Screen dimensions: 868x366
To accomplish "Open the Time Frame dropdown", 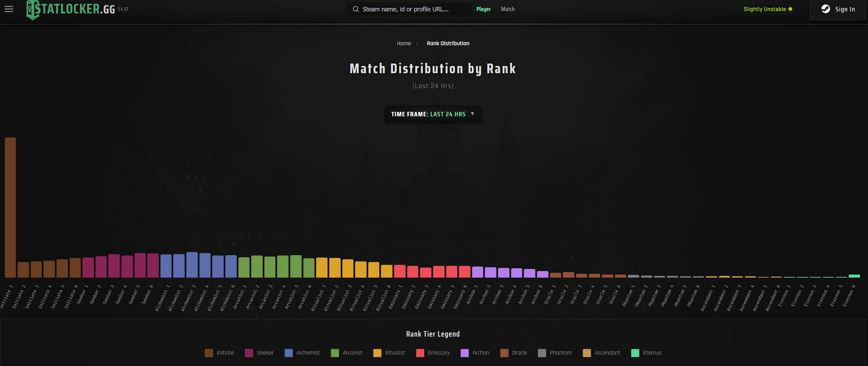I will (433, 114).
